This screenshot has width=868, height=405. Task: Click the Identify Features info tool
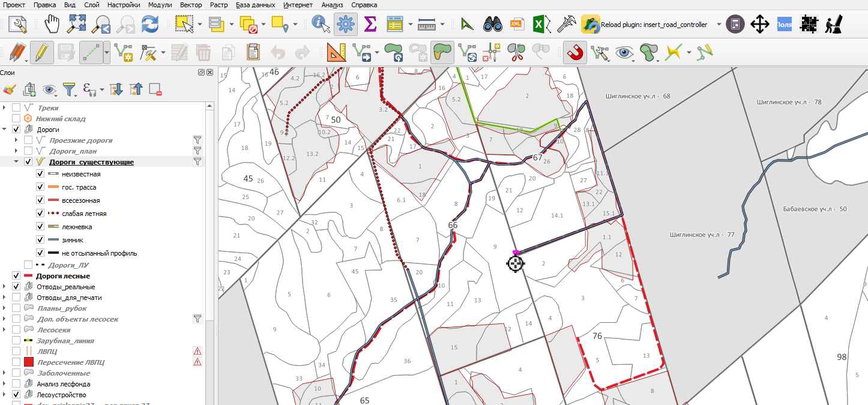pos(322,25)
